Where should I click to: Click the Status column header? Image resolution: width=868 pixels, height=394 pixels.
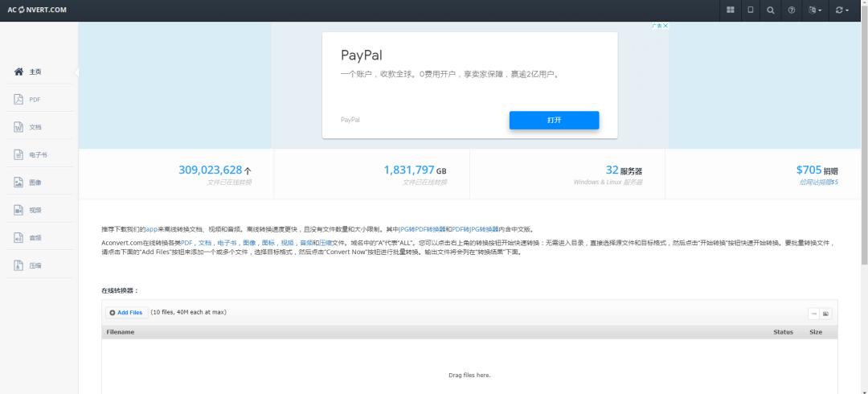tap(783, 332)
